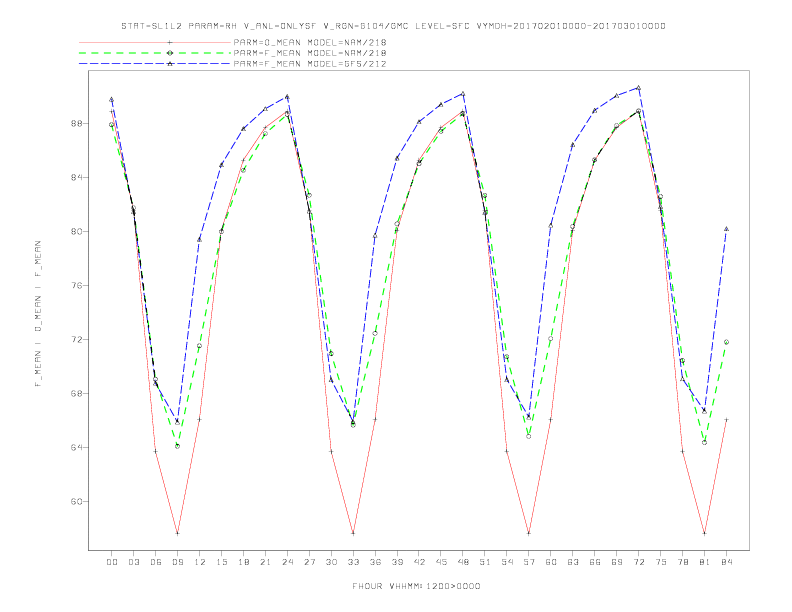Viewport: 792px width, 612px height.
Task: Click x-axis forecast hour label 06
Action: 156,562
